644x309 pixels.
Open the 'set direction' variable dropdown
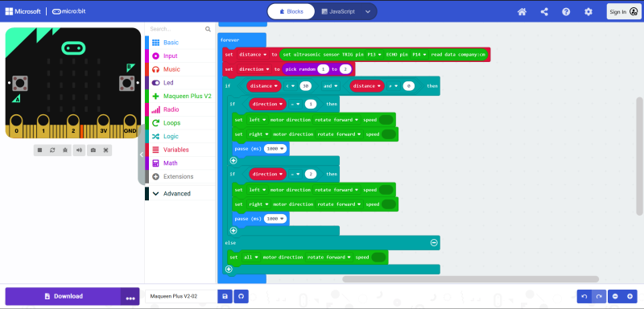point(254,69)
